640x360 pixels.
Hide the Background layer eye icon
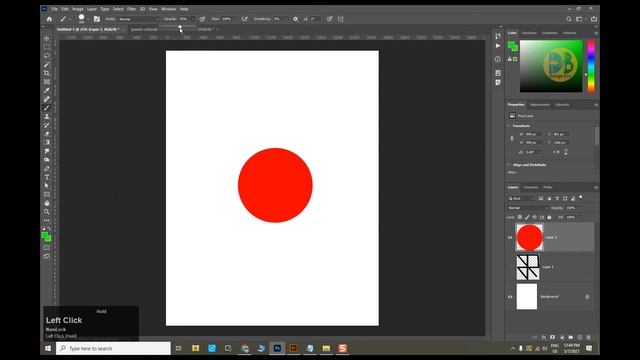(510, 297)
